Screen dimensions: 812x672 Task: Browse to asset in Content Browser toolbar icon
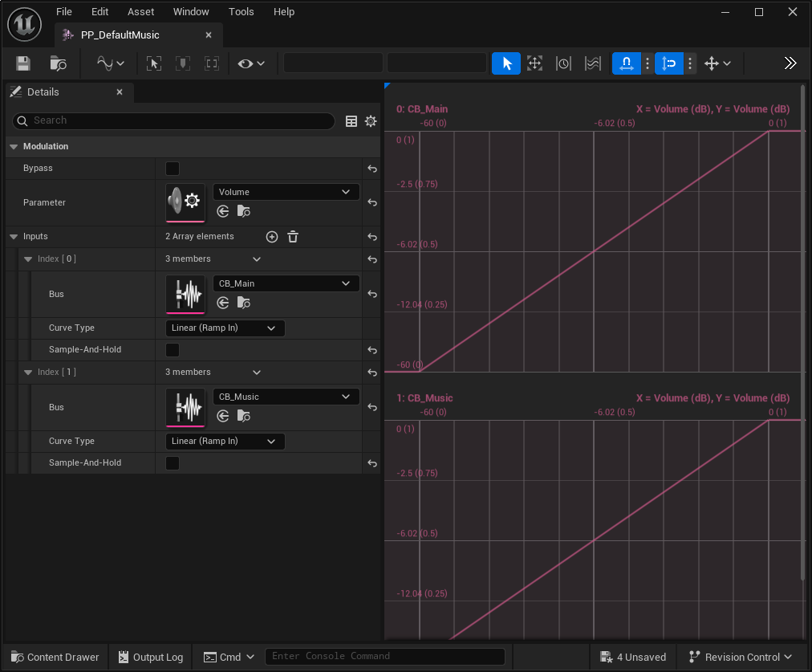point(58,63)
